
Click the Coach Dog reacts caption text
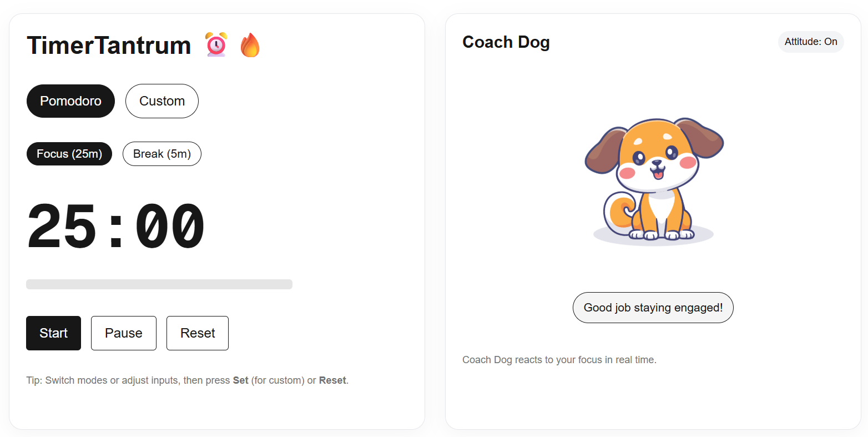[559, 360]
